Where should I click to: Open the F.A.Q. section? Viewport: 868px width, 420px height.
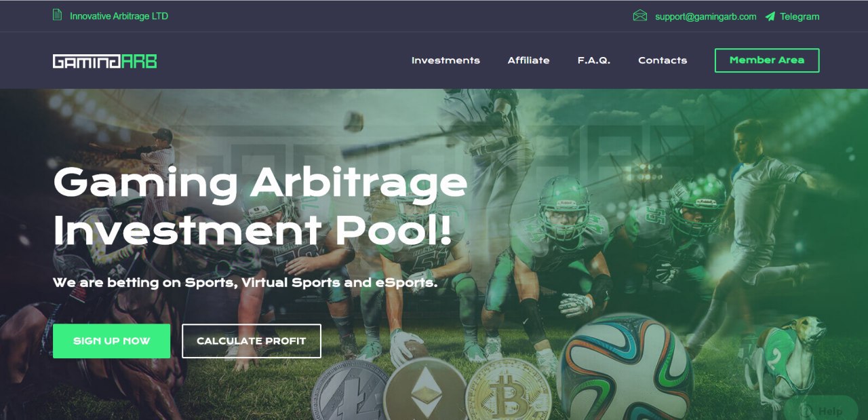point(594,60)
